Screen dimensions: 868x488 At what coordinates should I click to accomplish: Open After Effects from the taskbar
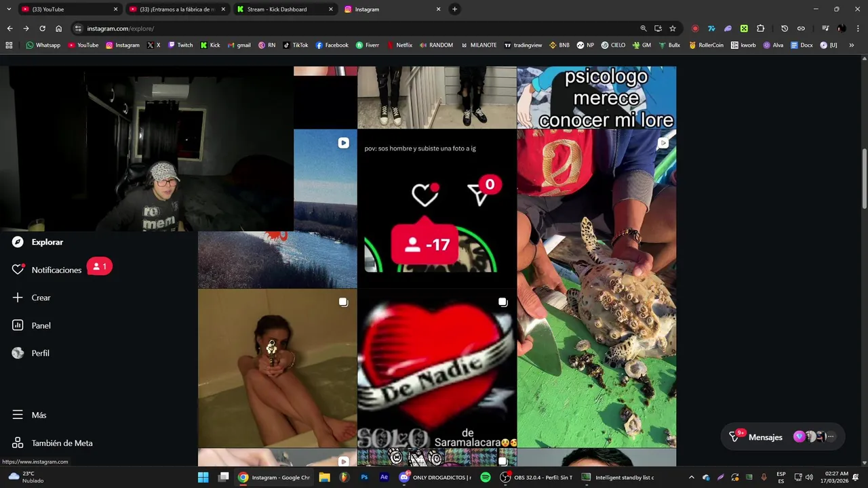coord(384,477)
